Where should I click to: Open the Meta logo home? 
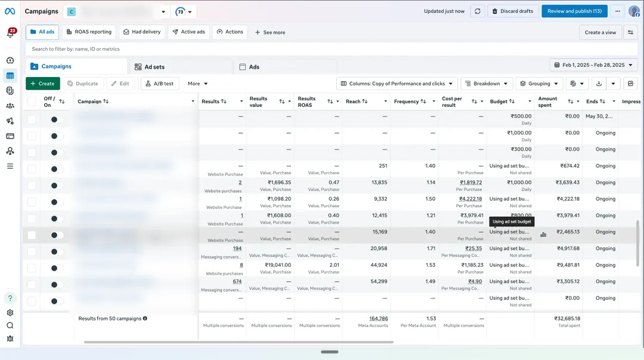10,11
